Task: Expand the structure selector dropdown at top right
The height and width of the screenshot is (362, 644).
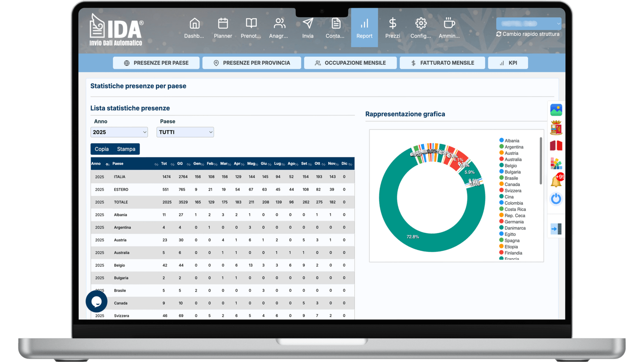Action: 529,24
